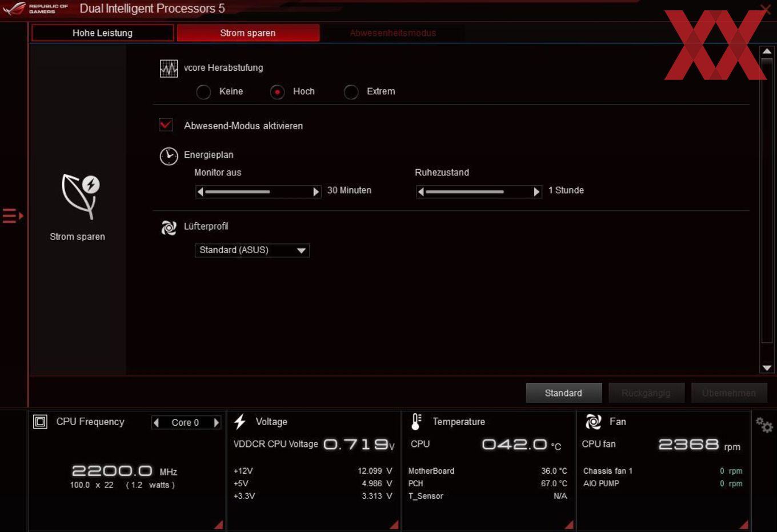Click the CPU temperature 042.0 readout

pyautogui.click(x=522, y=445)
